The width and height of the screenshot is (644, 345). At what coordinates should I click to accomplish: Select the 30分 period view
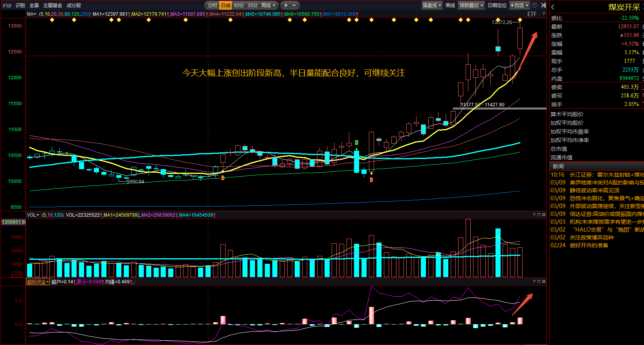[x=253, y=5]
